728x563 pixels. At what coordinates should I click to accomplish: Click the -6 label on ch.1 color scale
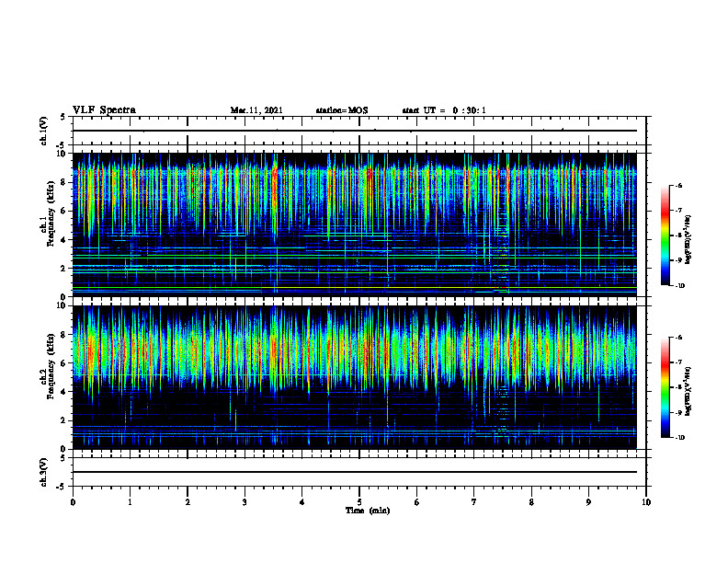tap(678, 185)
